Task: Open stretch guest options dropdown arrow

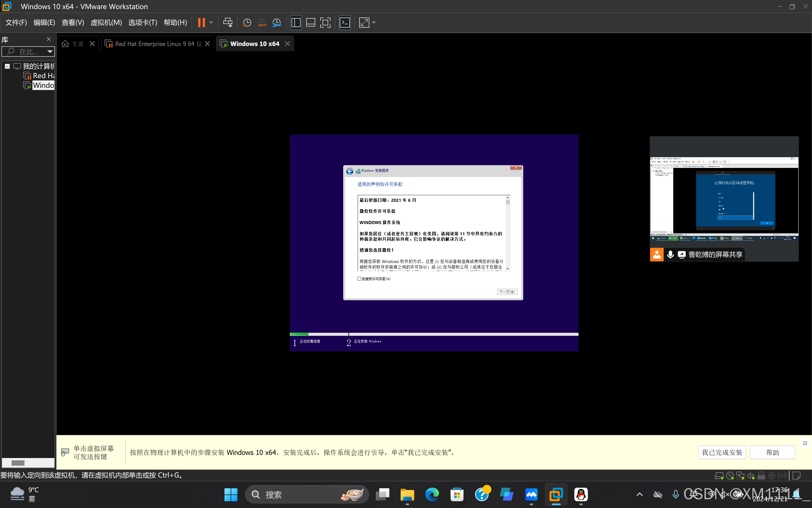Action: tap(374, 23)
